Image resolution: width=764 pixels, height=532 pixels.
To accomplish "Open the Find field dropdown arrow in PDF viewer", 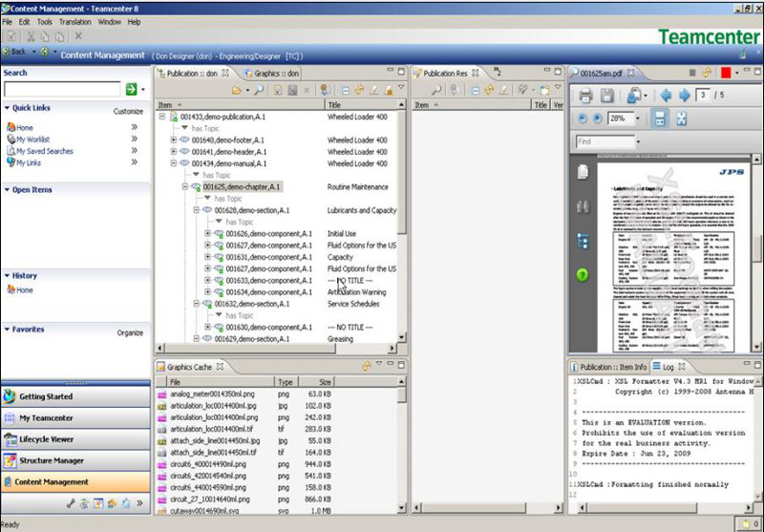I will tap(638, 142).
